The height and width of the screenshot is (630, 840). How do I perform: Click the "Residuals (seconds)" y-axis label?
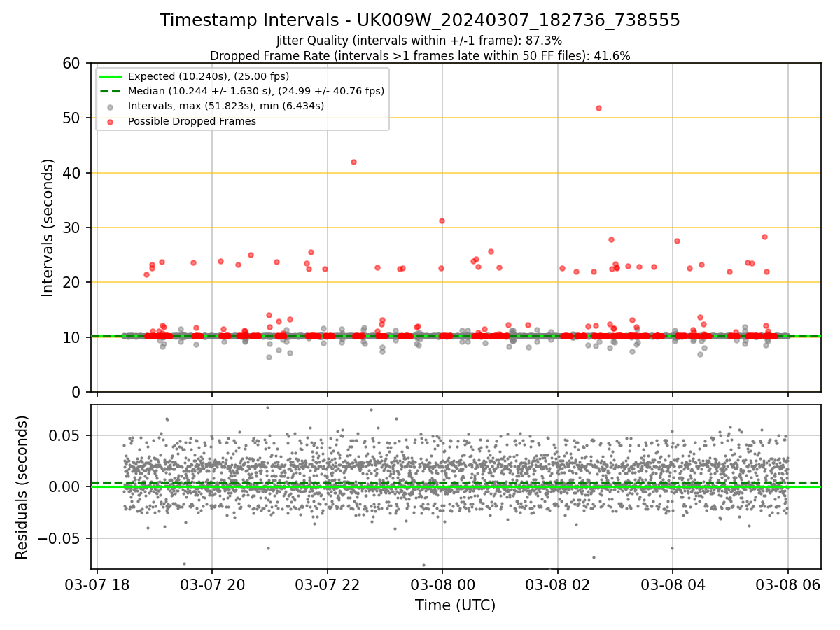click(22, 487)
